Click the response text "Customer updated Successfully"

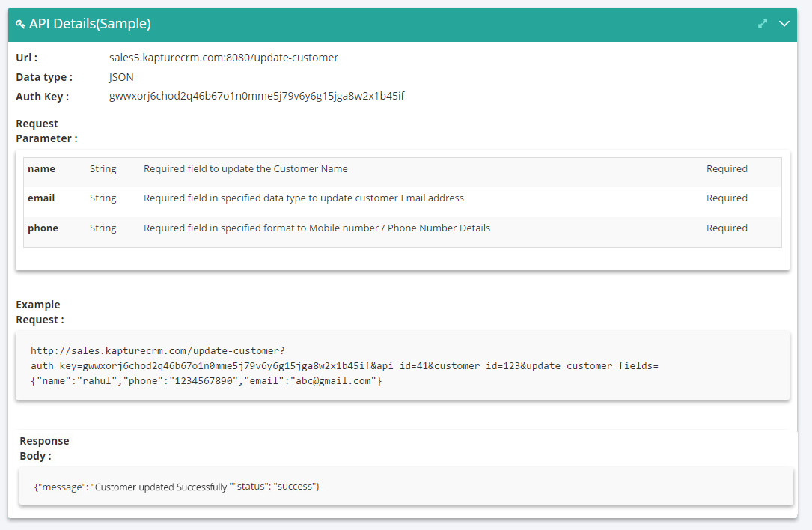pyautogui.click(x=161, y=487)
